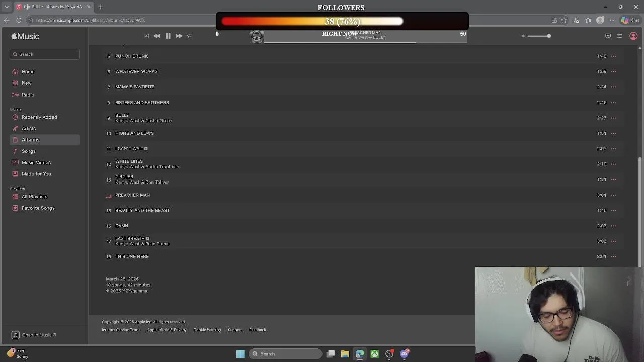Click the browser back arrow
Screen dimensions: 644x362
click(x=7, y=20)
